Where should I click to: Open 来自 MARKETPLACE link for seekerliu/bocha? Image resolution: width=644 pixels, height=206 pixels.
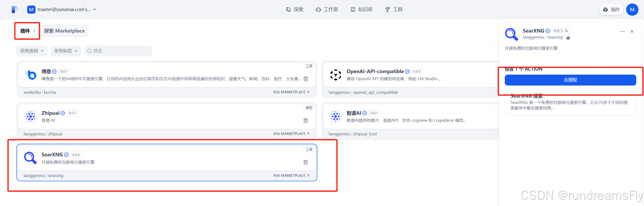tap(291, 92)
